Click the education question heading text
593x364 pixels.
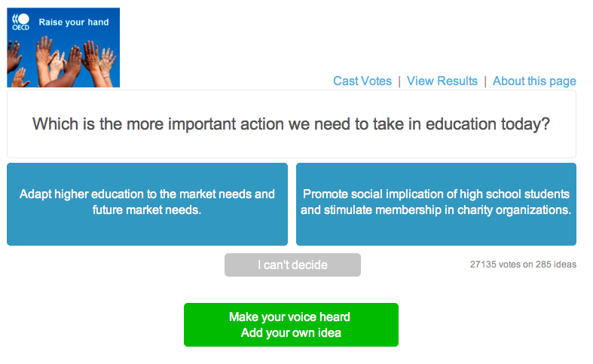click(292, 124)
